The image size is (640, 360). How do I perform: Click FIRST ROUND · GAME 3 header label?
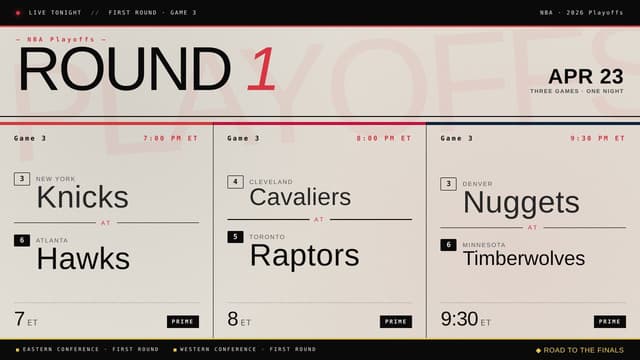(152, 13)
